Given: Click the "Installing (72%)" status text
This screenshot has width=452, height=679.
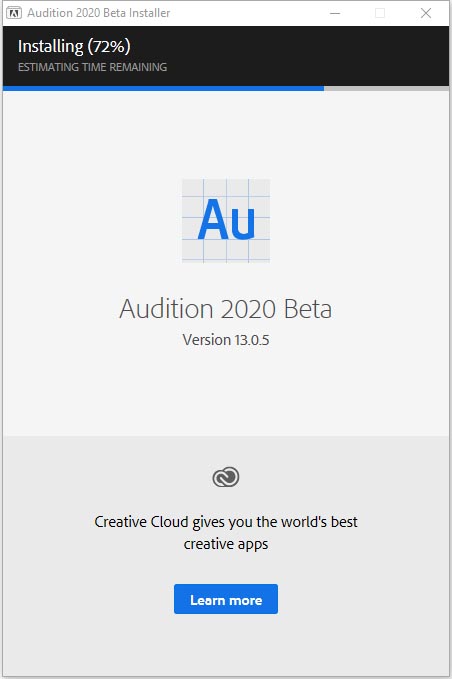Looking at the screenshot, I should 74,46.
